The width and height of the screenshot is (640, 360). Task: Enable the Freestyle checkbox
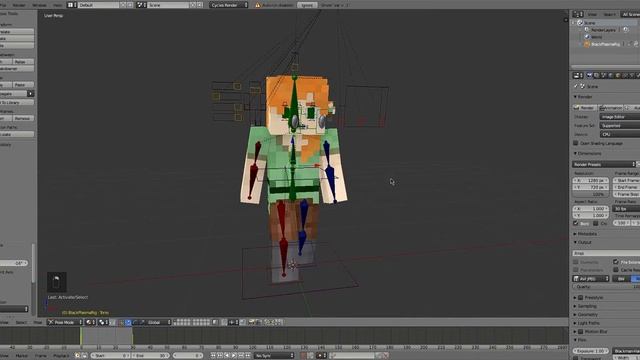click(x=581, y=298)
